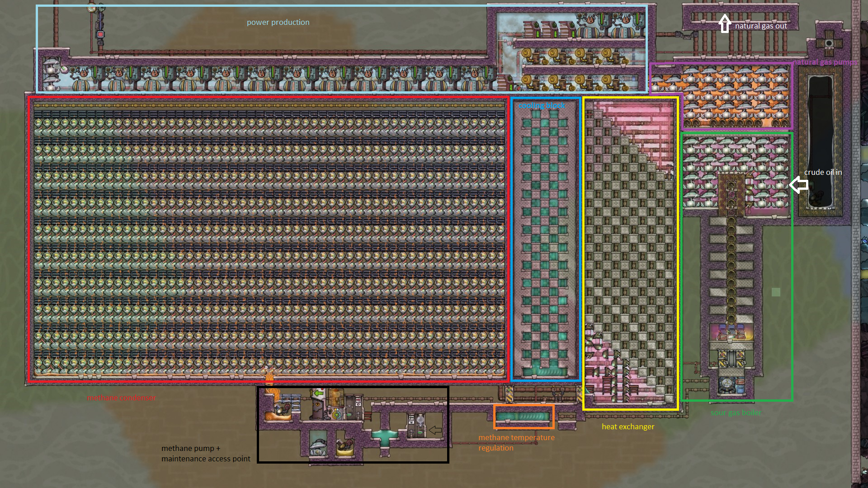
Task: Click the sour gas boiler green label
Action: coord(736,413)
